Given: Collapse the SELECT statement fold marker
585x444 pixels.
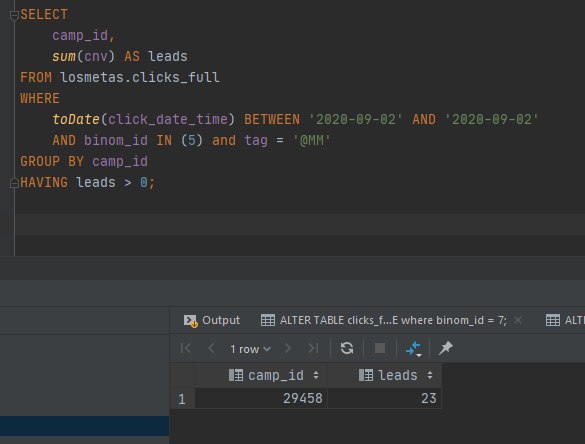Looking at the screenshot, I should tap(14, 15).
